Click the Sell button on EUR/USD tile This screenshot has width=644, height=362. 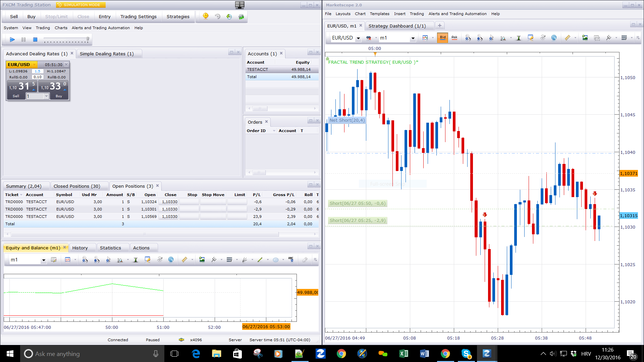point(16,96)
